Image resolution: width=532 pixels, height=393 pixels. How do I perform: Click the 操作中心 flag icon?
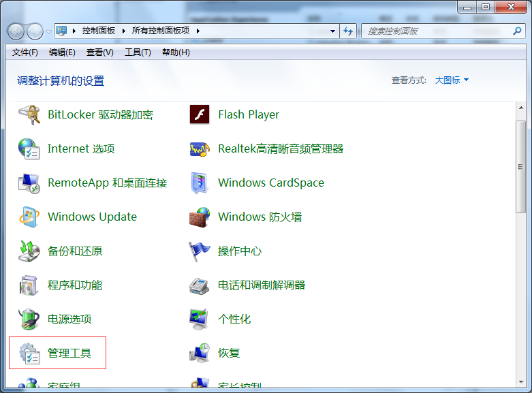(x=199, y=251)
